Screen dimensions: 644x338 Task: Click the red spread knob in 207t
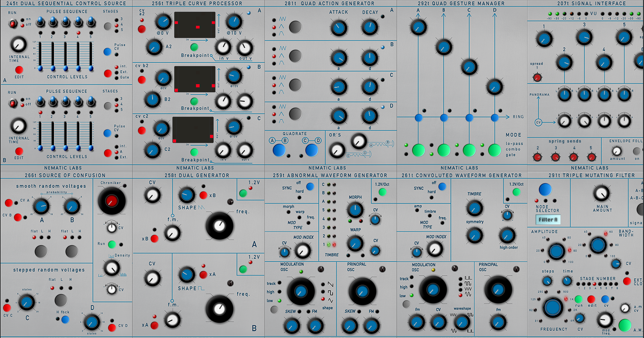[537, 77]
